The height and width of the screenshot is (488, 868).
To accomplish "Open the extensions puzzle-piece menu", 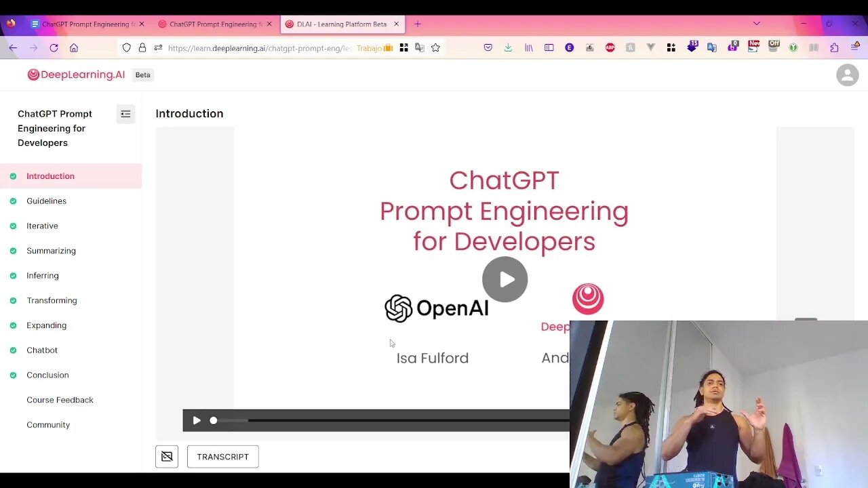I will tap(834, 47).
